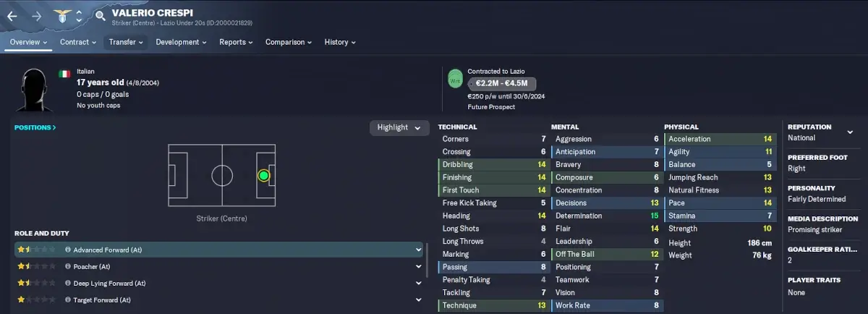Open the Highlight dropdown

point(399,127)
